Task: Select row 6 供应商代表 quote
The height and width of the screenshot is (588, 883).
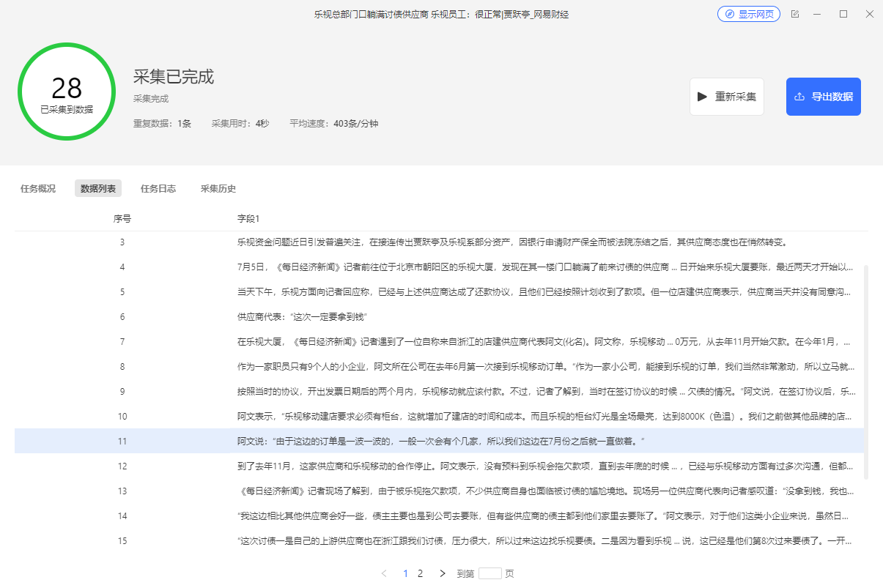Action: tap(438, 316)
